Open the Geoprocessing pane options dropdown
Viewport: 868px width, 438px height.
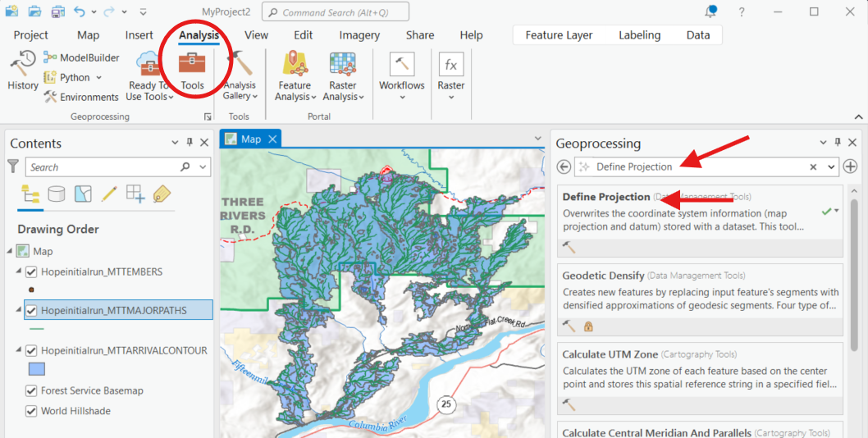click(823, 143)
